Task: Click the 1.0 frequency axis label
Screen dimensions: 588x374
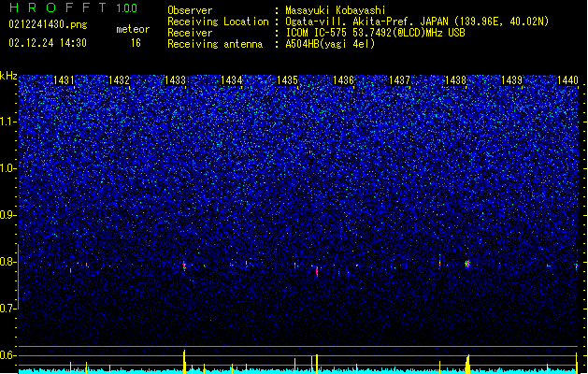Action: [x=7, y=168]
